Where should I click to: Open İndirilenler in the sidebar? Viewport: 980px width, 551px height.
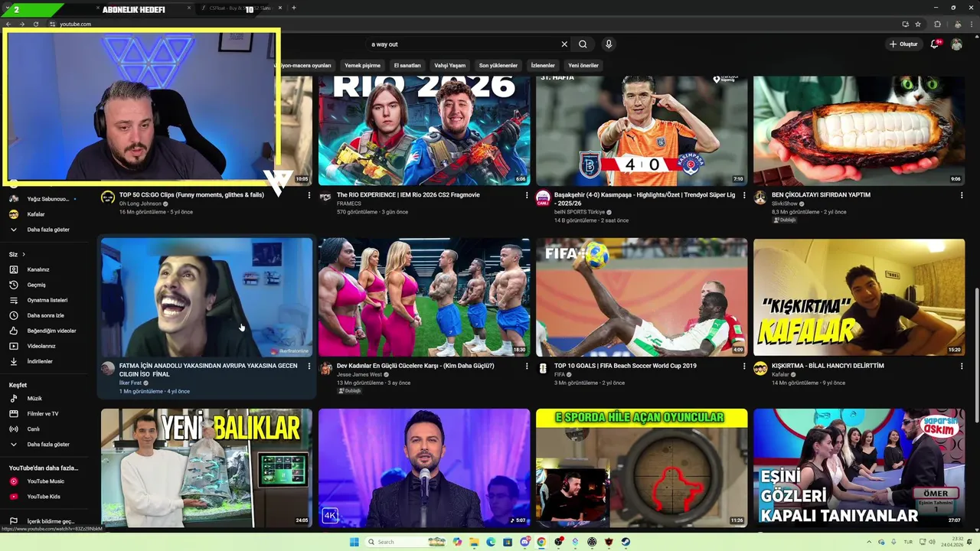click(x=40, y=361)
